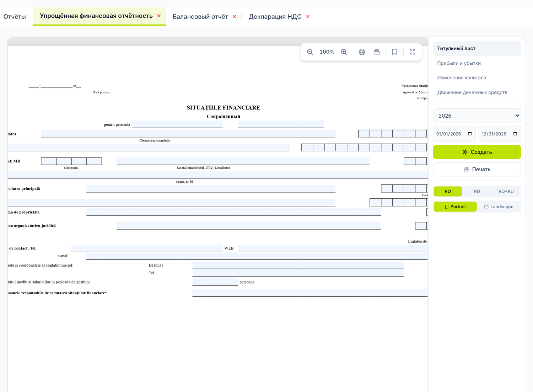Open Титульный лист section
This screenshot has height=392, width=533.
tap(477, 48)
